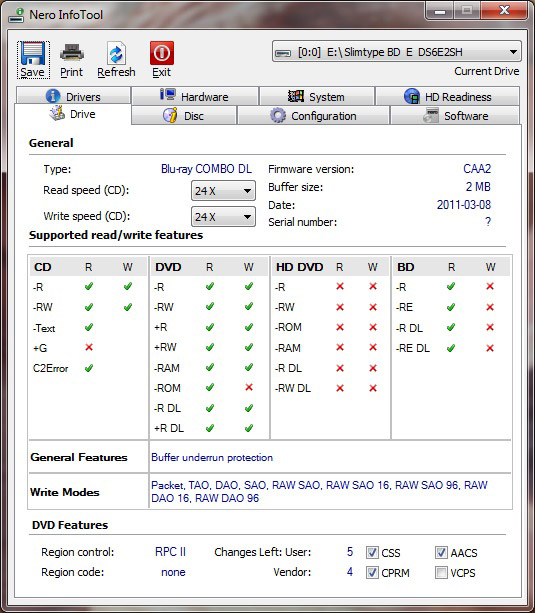The width and height of the screenshot is (535, 613).
Task: Close the Nero InfoTool window
Action: coord(505,11)
